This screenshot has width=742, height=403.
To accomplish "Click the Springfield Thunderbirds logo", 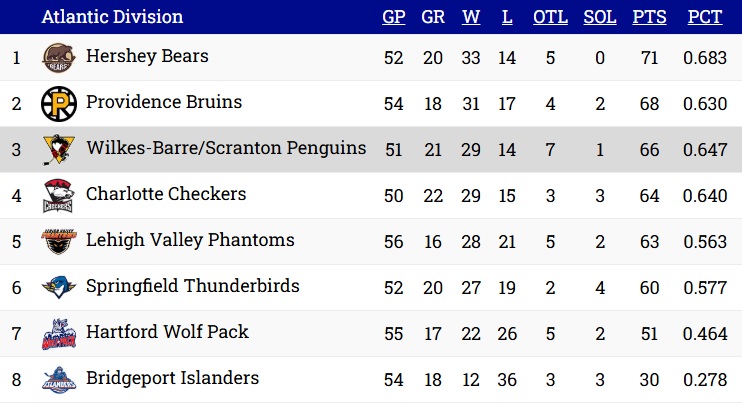I will click(x=59, y=287).
